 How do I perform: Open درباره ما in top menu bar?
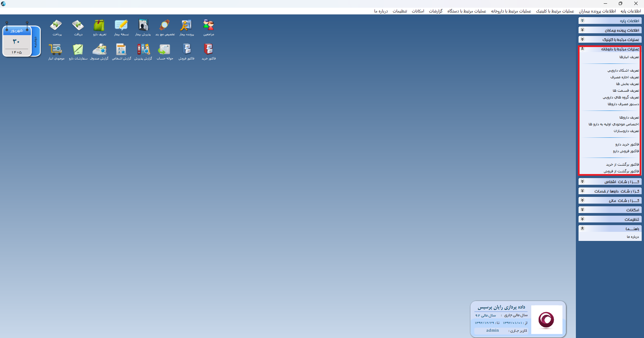(x=381, y=11)
